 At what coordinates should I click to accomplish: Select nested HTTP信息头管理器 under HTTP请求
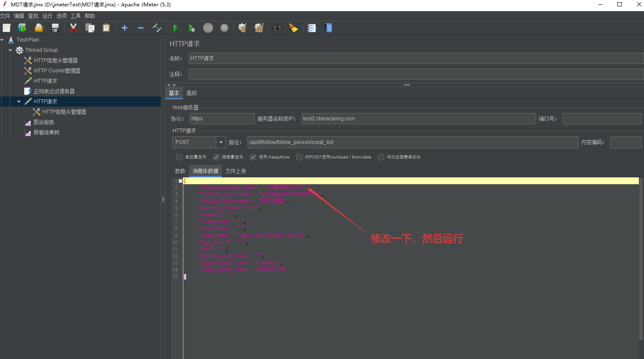tap(64, 112)
